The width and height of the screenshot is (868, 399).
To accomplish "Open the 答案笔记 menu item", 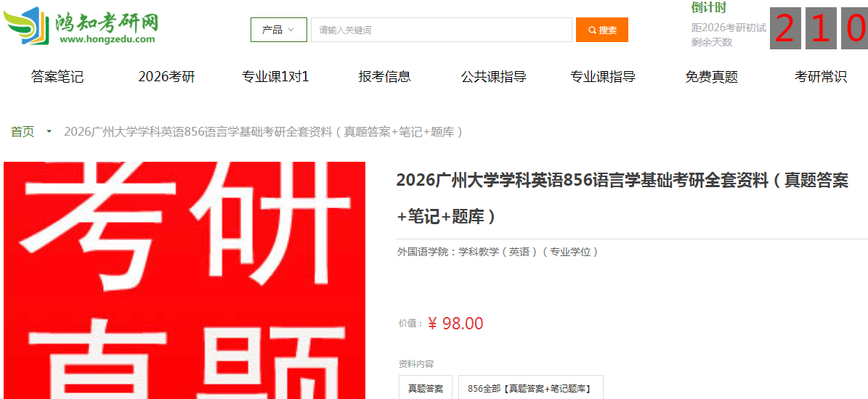I will click(x=57, y=77).
